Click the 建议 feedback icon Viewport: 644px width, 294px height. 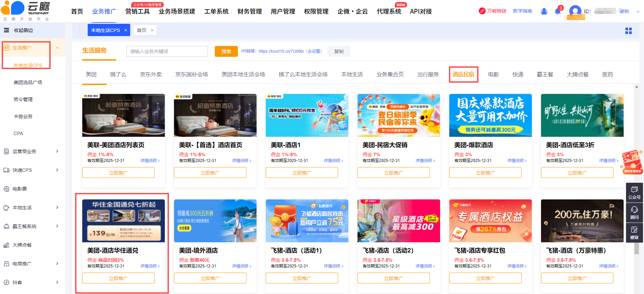point(634,233)
